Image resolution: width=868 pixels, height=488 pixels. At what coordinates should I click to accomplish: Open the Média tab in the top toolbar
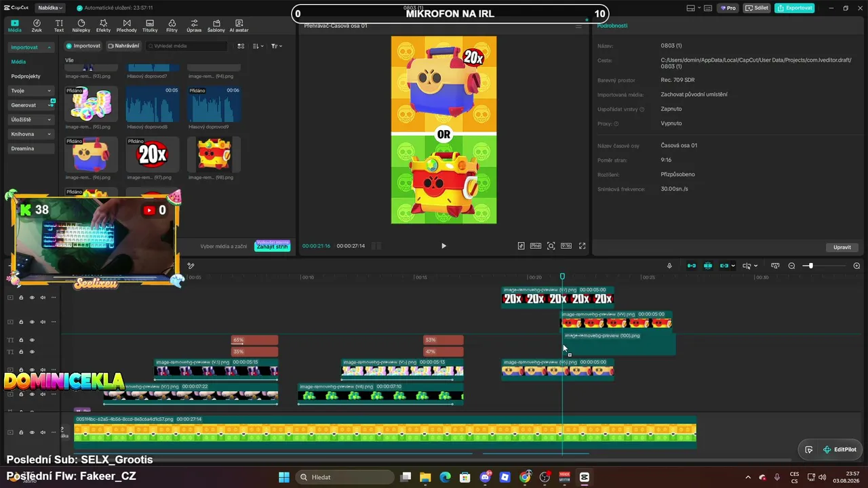click(x=14, y=26)
